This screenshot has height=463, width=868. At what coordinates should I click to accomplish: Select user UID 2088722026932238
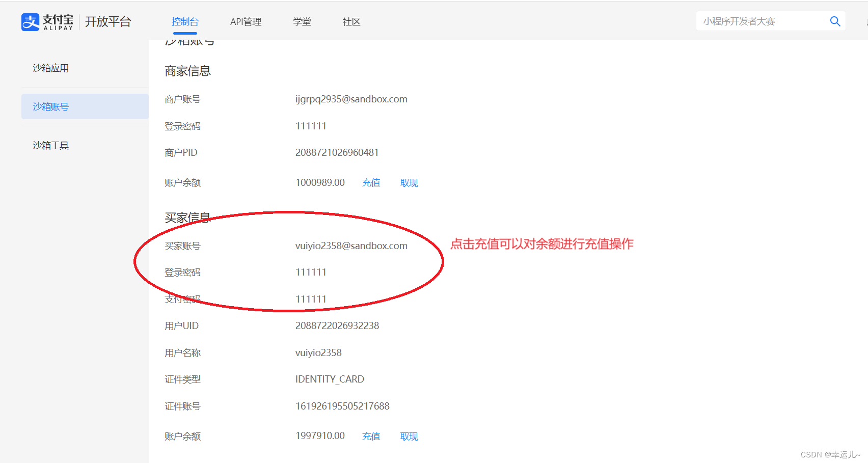tap(337, 326)
